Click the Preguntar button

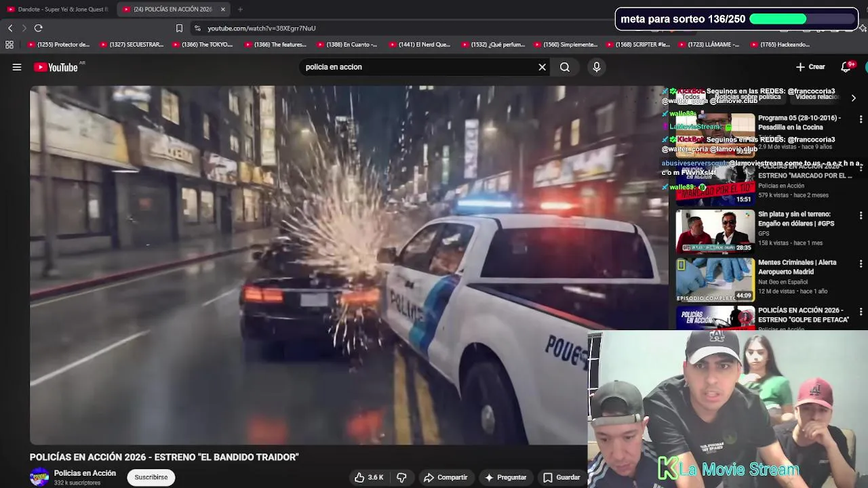coord(505,477)
